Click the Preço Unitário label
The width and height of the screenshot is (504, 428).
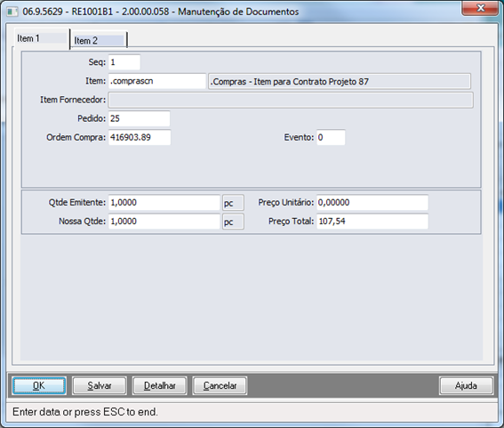coord(285,203)
